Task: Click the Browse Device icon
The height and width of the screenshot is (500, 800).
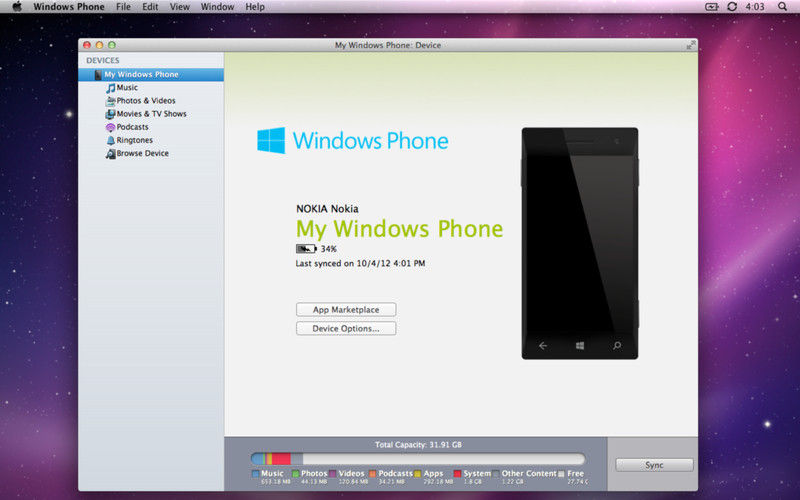Action: [110, 154]
